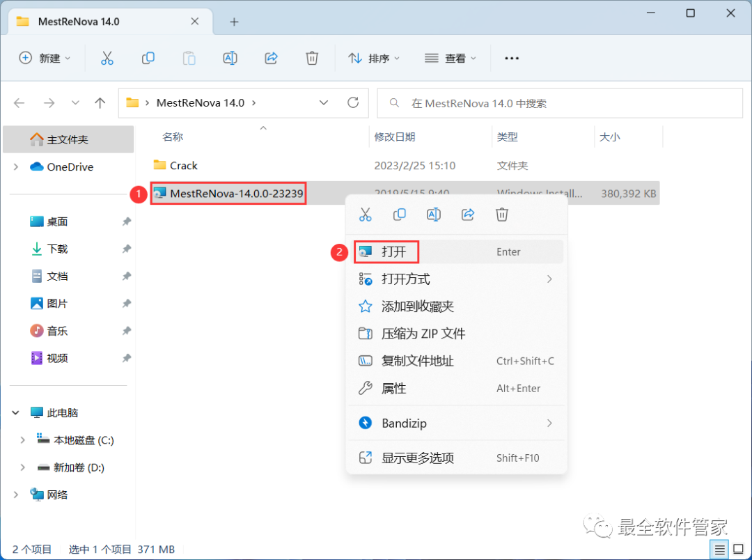Click the Delete trash icon in the top toolbar
The height and width of the screenshot is (560, 752).
point(312,58)
